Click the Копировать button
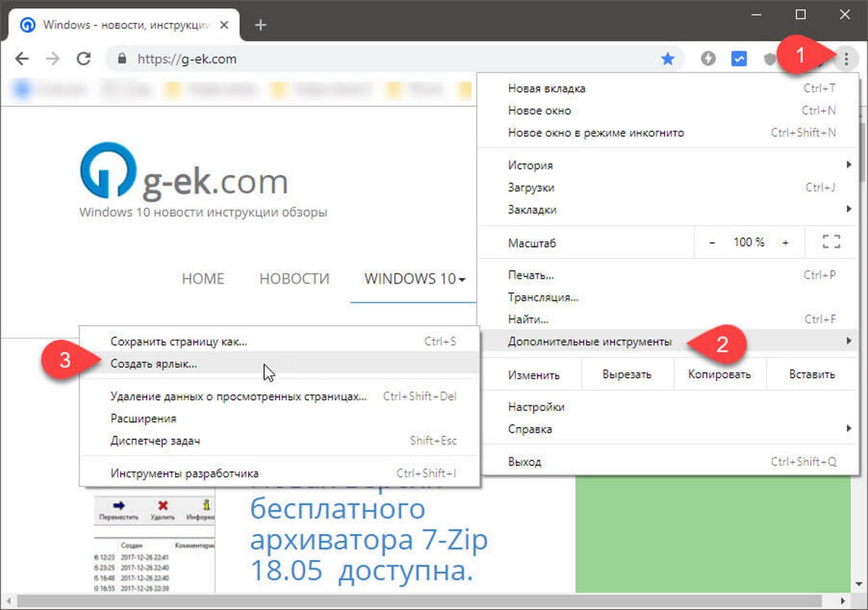Viewport: 868px width, 610px height. (719, 375)
